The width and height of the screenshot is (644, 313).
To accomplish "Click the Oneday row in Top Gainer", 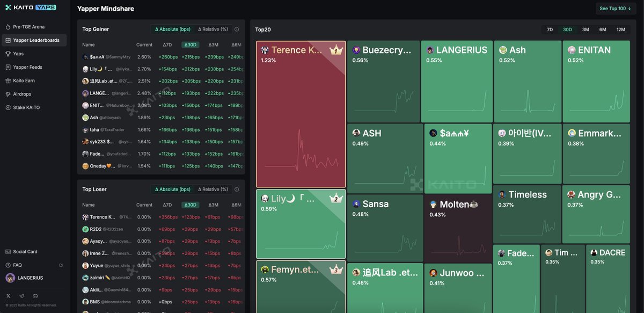I will pos(162,166).
